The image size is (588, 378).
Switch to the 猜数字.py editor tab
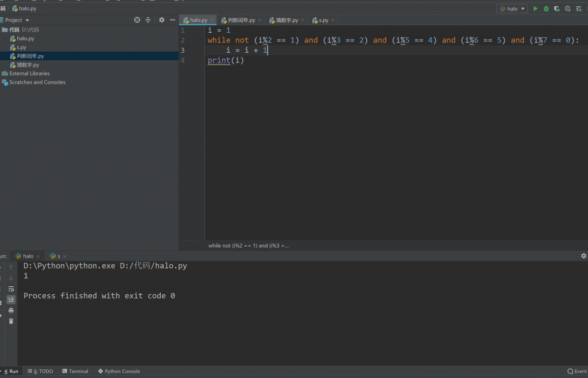287,20
